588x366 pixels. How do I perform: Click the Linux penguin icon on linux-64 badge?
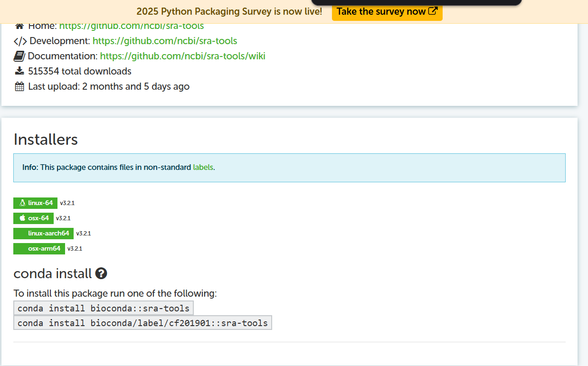point(22,203)
